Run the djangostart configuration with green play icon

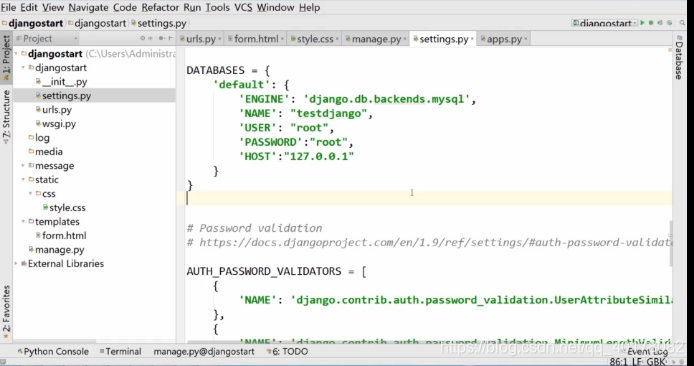[643, 23]
